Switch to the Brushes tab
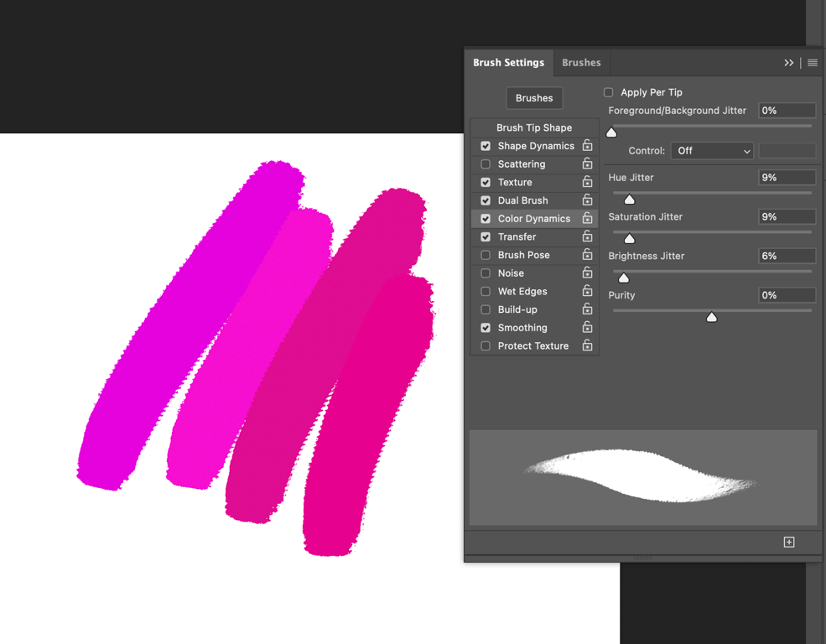This screenshot has height=644, width=826. [x=581, y=63]
